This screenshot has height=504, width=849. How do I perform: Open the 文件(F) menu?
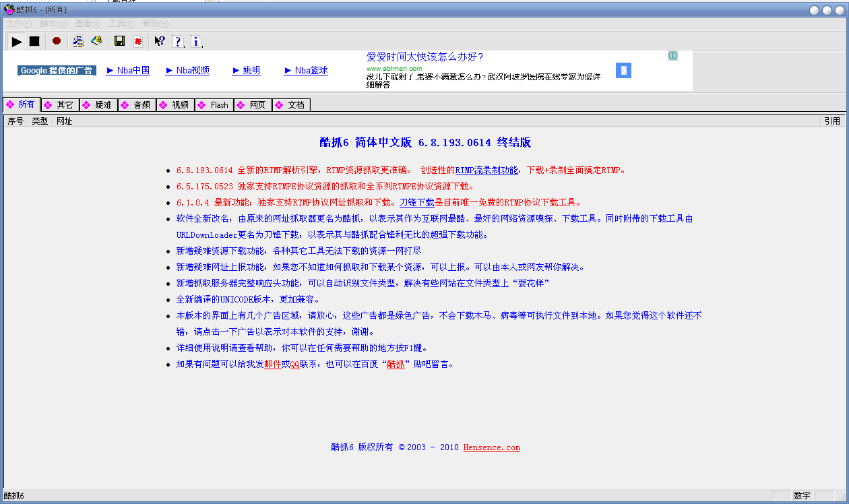point(19,24)
